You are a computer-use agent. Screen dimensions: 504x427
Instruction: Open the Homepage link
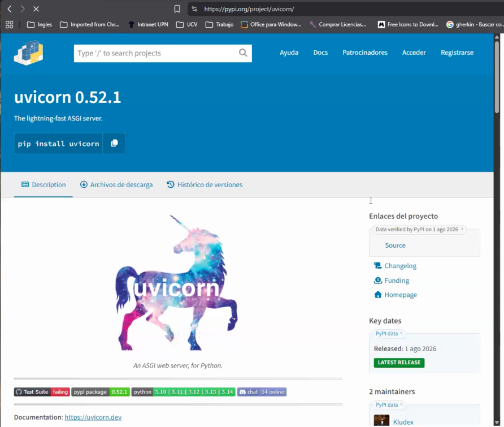pyautogui.click(x=401, y=295)
